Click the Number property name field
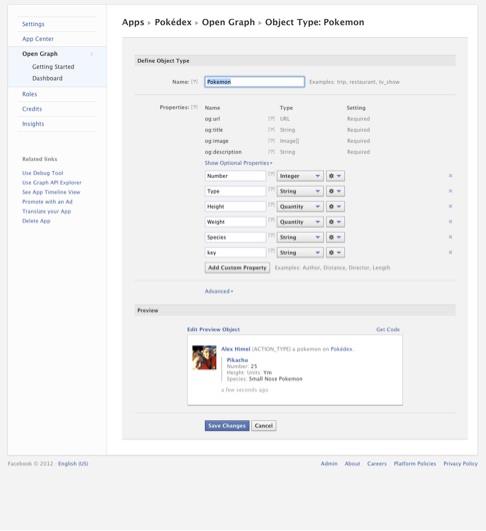Viewport: 486px width, 531px height. pyautogui.click(x=235, y=176)
